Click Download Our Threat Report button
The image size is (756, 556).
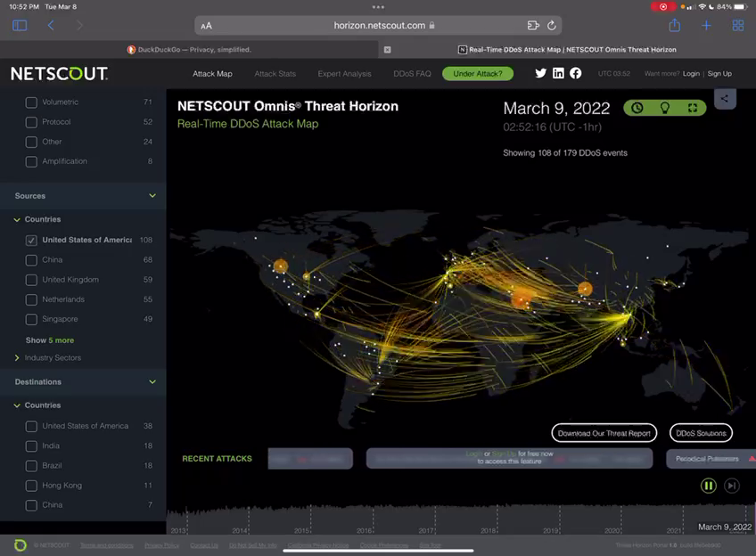tap(604, 433)
